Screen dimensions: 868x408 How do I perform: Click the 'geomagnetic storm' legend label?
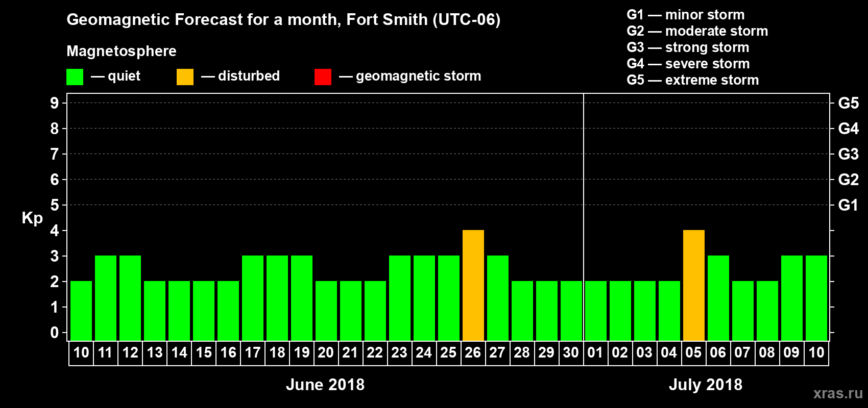coord(418,76)
